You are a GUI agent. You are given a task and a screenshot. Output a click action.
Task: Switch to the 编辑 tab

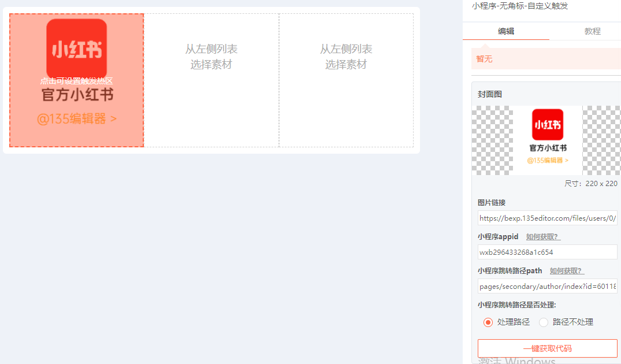pyautogui.click(x=505, y=31)
